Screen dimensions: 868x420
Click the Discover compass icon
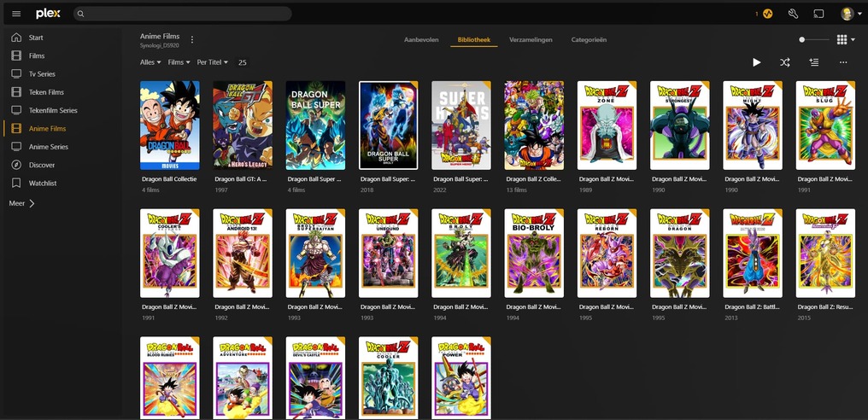[x=16, y=165]
